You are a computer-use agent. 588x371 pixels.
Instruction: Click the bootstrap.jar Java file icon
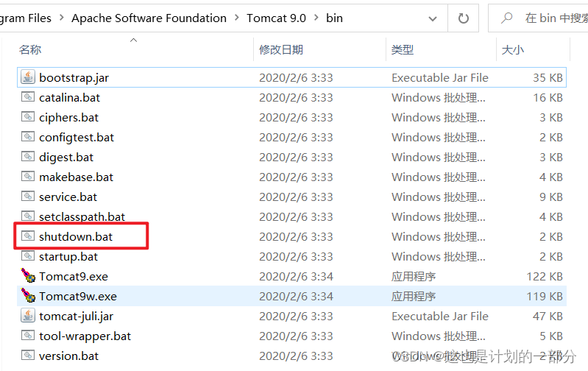(x=28, y=77)
